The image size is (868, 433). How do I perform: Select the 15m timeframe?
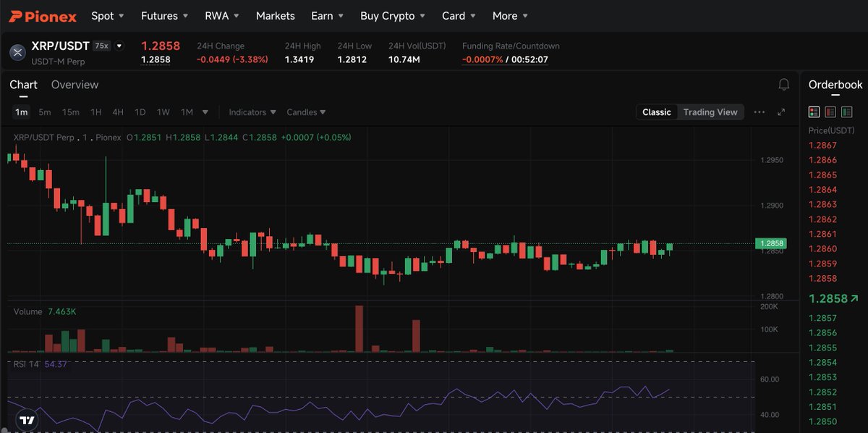click(x=70, y=112)
